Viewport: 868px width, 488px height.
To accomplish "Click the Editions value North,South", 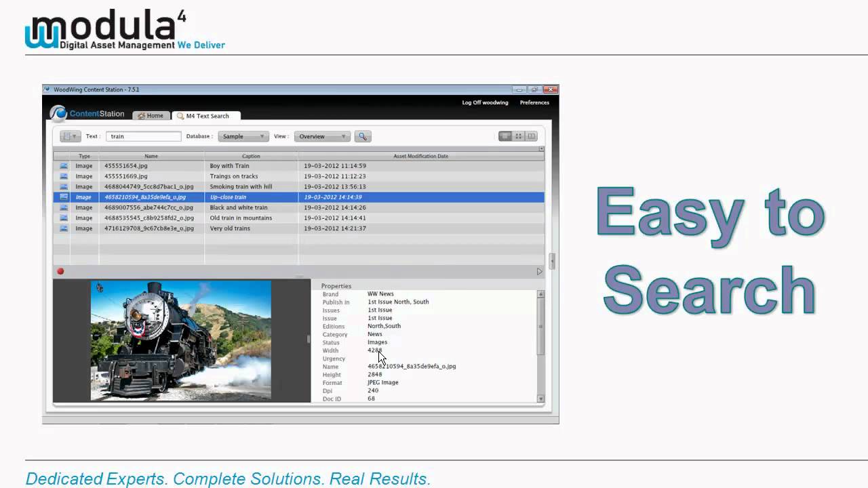I will [x=384, y=326].
